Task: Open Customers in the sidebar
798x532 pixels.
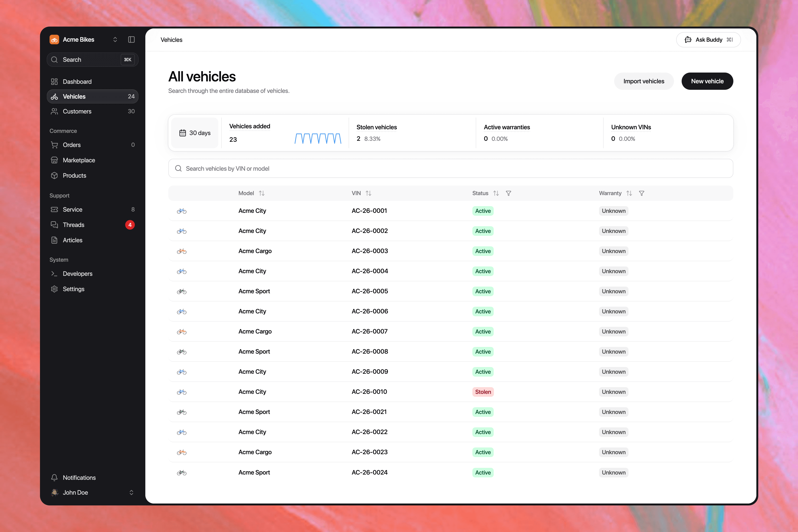Action: pyautogui.click(x=92, y=111)
